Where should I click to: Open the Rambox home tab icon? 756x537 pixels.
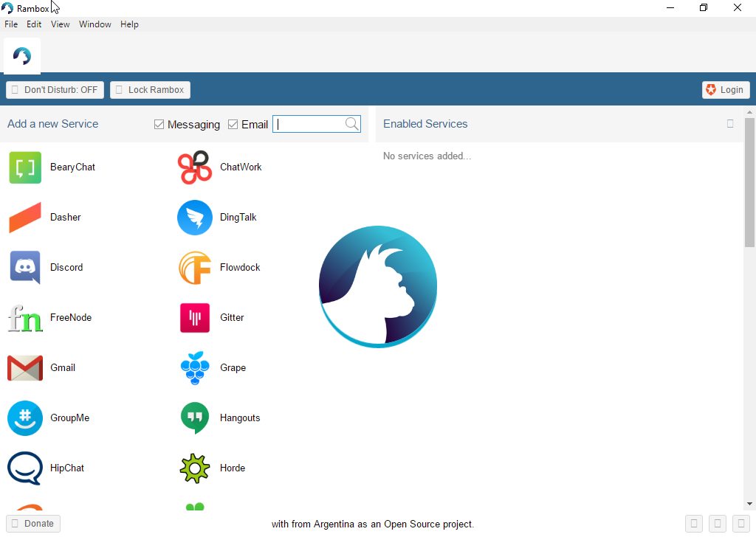(x=22, y=56)
